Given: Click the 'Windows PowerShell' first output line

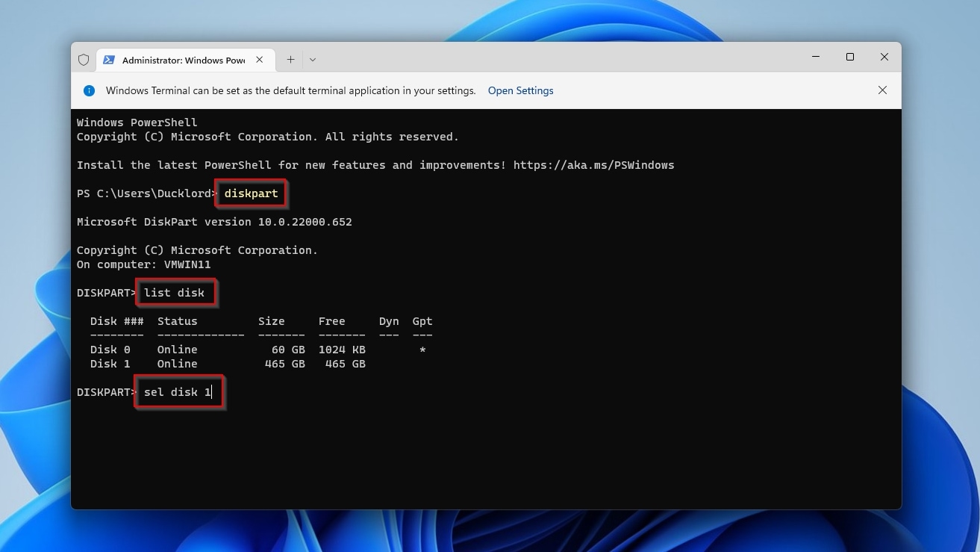Looking at the screenshot, I should point(137,123).
